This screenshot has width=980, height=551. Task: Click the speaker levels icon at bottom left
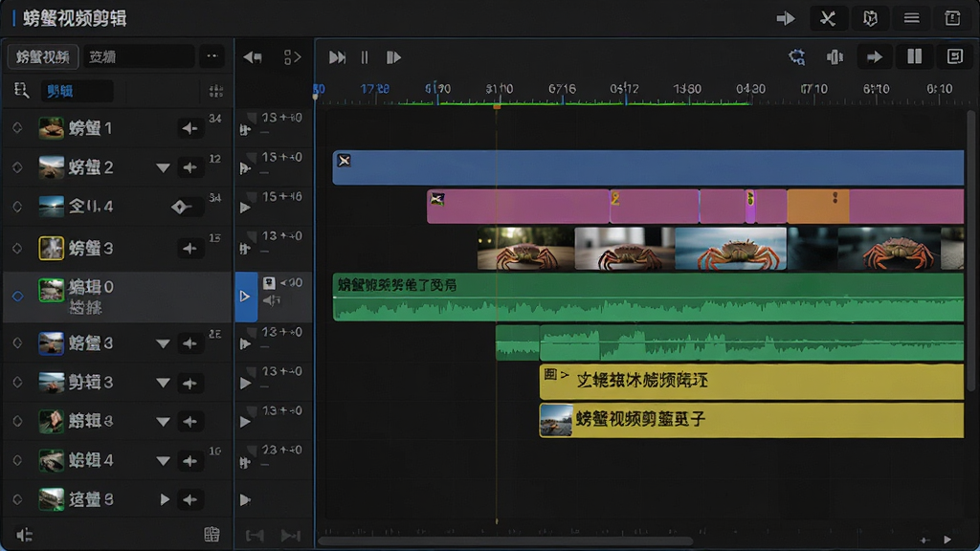pyautogui.click(x=24, y=535)
